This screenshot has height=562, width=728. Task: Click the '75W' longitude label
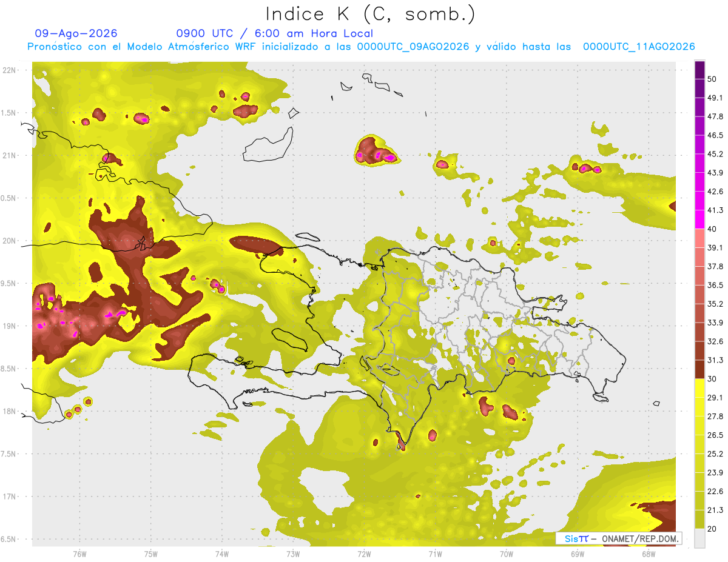tap(151, 554)
